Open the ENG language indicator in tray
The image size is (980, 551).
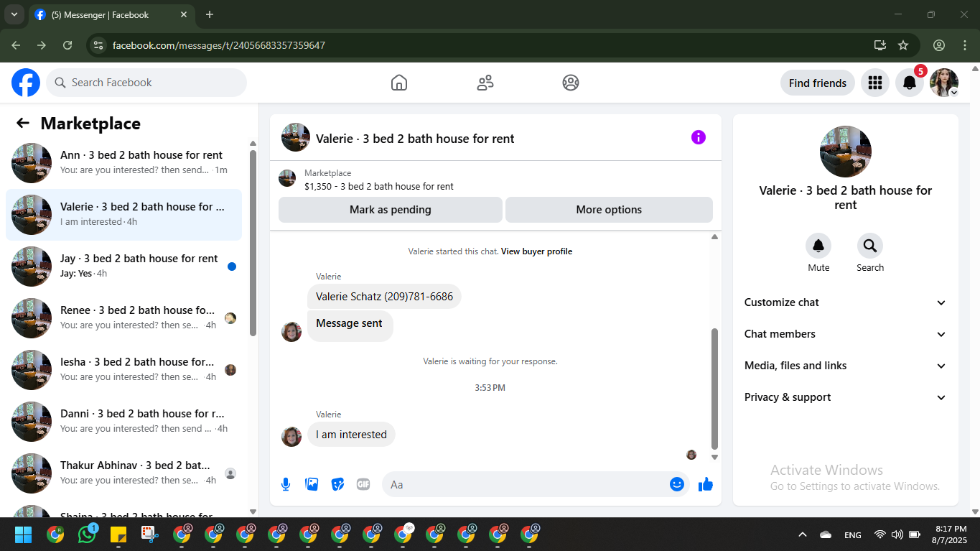click(853, 534)
